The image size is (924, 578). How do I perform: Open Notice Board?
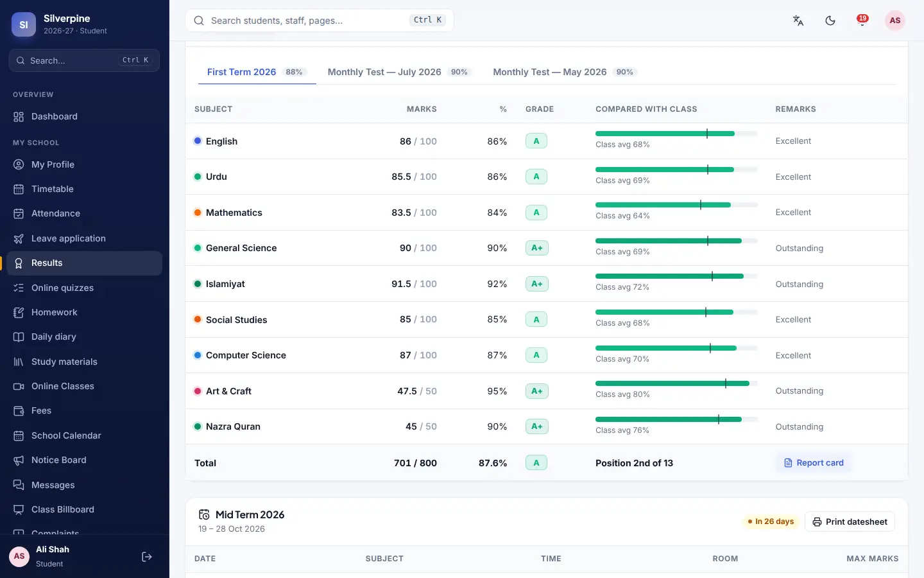point(84,460)
